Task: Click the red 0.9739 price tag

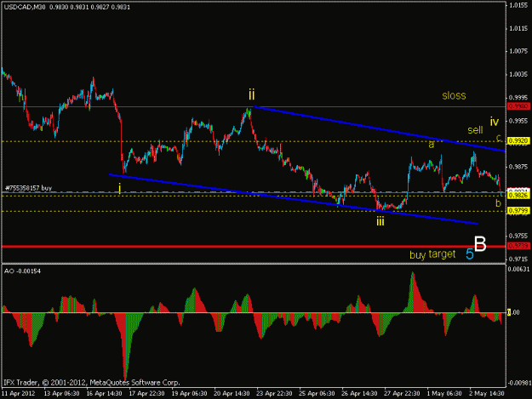Action: pos(518,246)
